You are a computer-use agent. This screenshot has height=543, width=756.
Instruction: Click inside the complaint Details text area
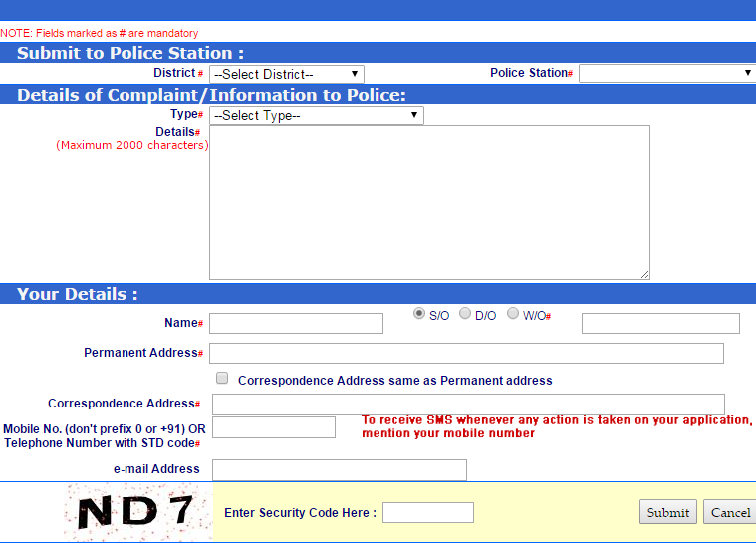(428, 201)
